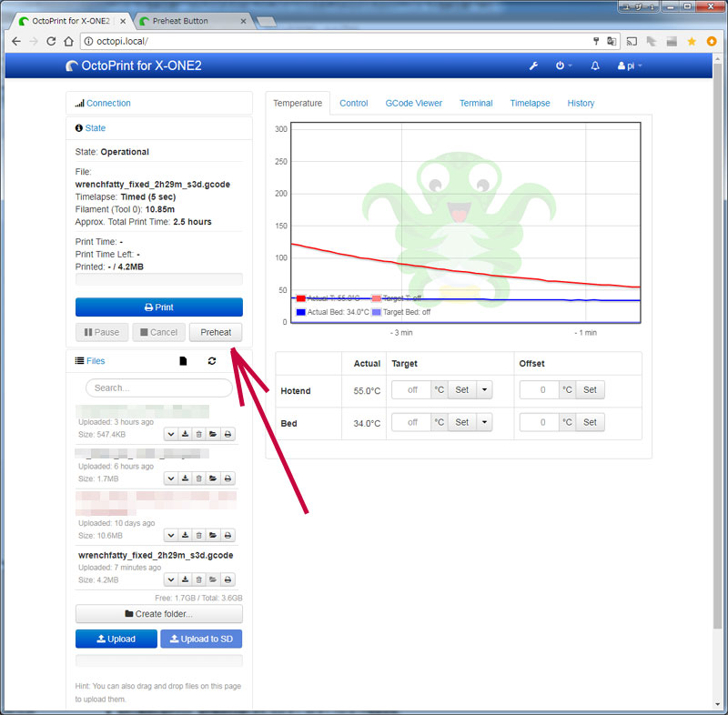Click the bookmark star icon
This screenshot has height=715, width=728.
click(692, 41)
